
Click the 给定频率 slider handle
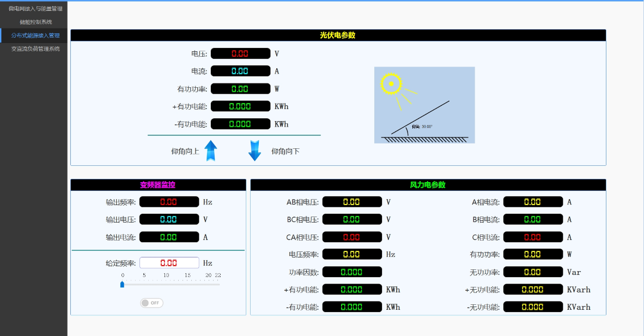pyautogui.click(x=122, y=284)
